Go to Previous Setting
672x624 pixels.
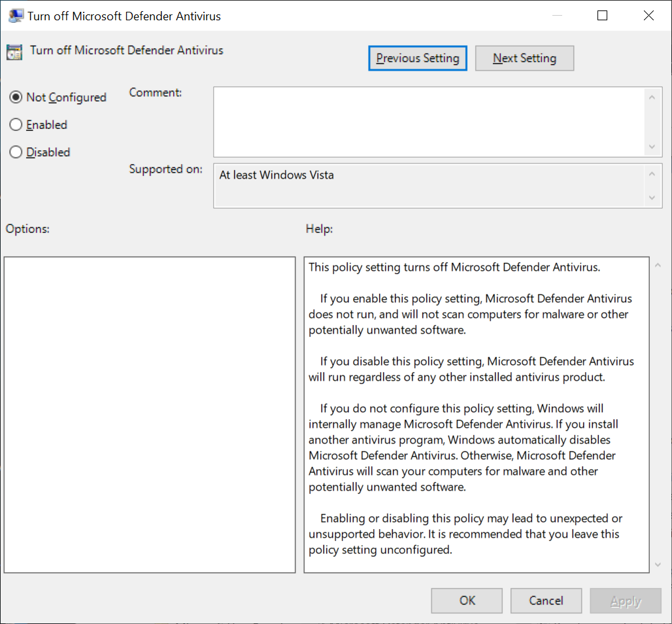tap(418, 58)
